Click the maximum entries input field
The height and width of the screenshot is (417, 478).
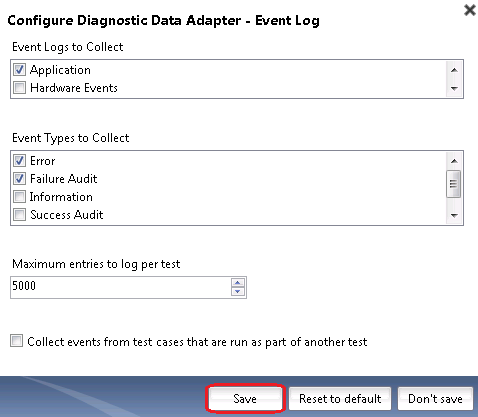pyautogui.click(x=121, y=287)
